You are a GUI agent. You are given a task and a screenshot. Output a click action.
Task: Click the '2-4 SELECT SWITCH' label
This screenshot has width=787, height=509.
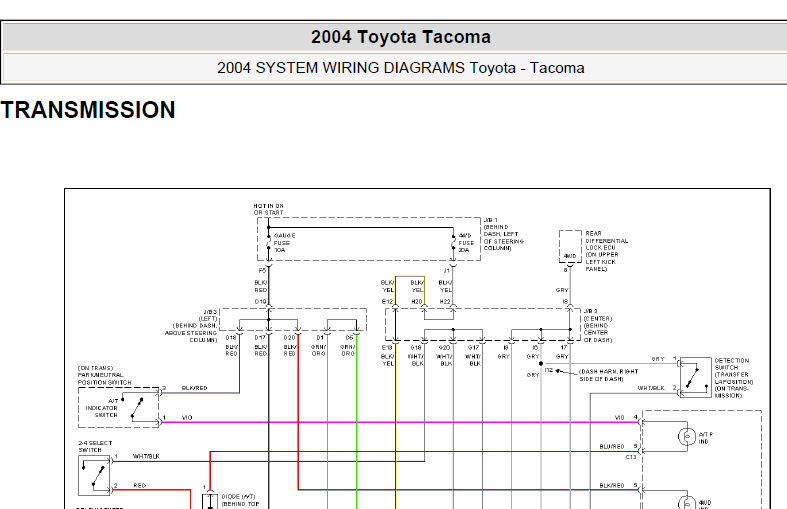pos(95,446)
